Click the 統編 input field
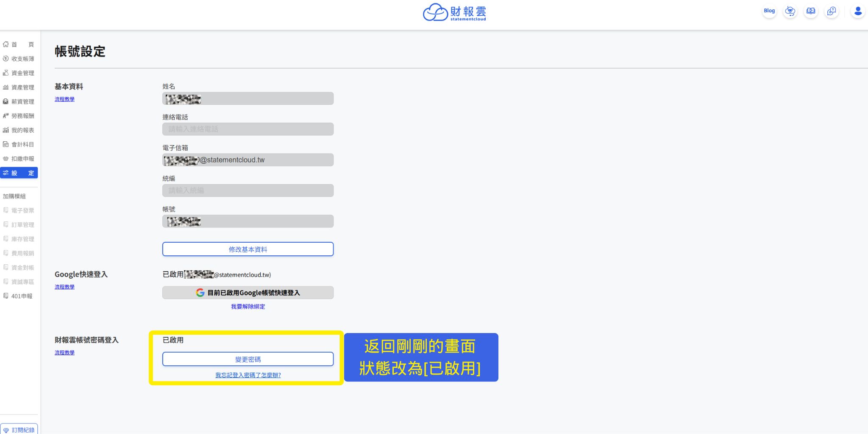This screenshot has height=434, width=868. [248, 191]
